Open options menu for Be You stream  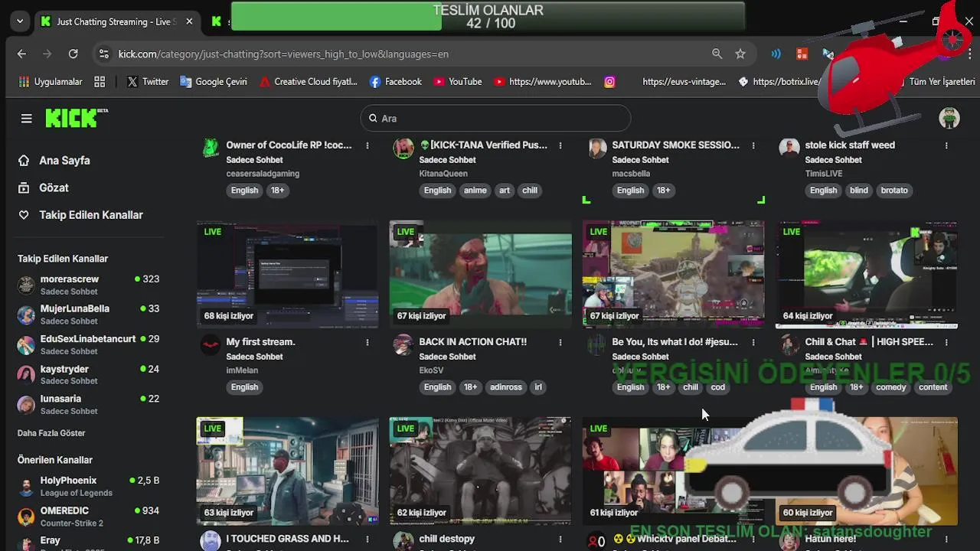(x=753, y=342)
